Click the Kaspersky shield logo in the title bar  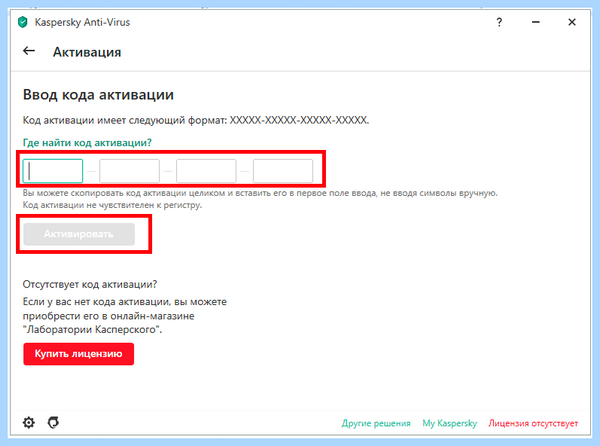[x=23, y=22]
